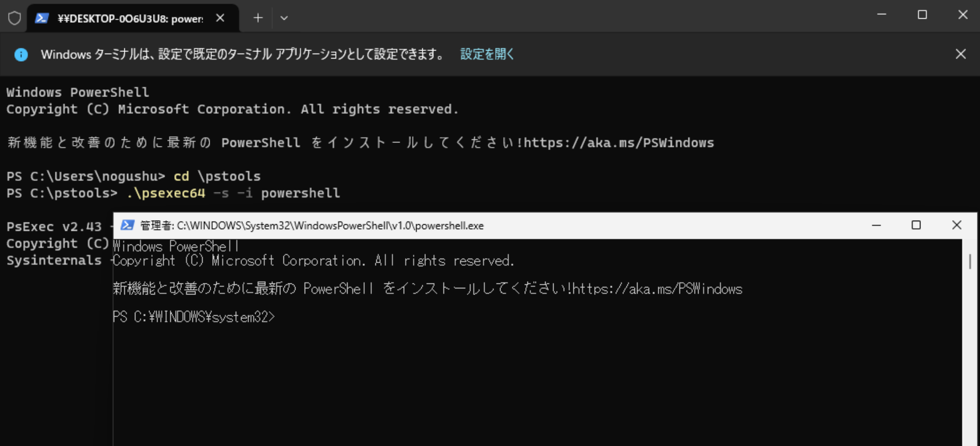Click the PS C:¥WINDOWS¥system32> prompt line
980x446 pixels.
(194, 317)
